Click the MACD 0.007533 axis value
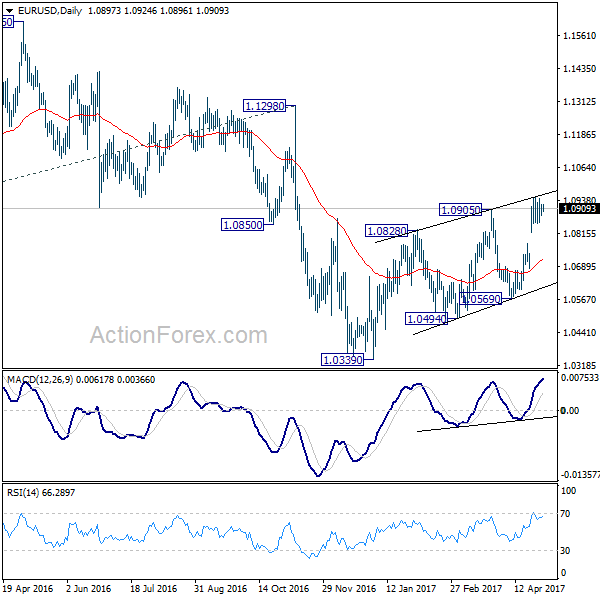 point(579,378)
